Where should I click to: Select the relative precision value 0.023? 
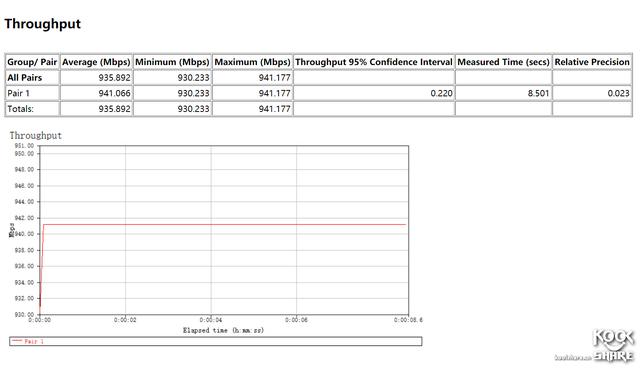618,93
